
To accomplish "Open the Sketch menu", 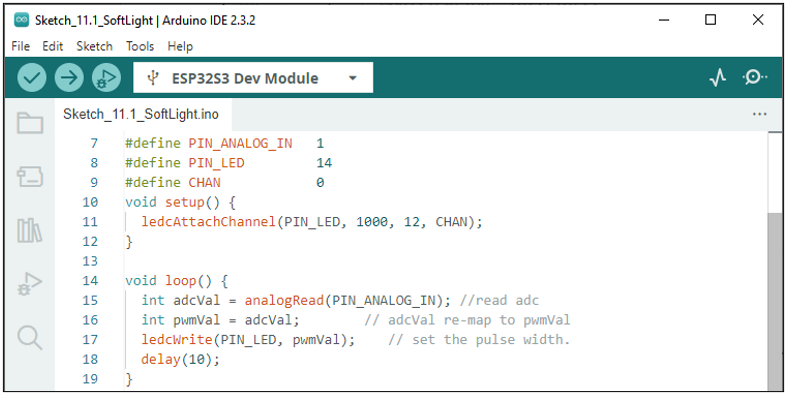I will [94, 46].
